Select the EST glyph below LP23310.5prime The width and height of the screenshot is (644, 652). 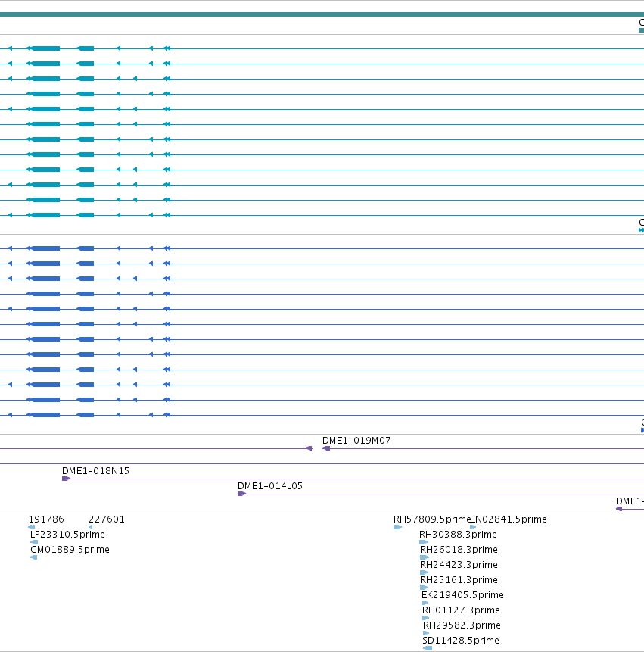point(34,542)
